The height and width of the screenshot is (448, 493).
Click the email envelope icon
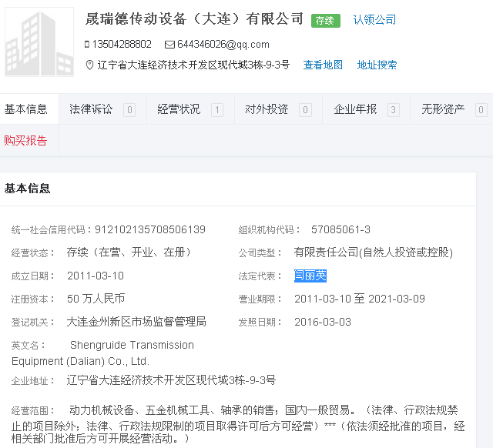(x=169, y=45)
